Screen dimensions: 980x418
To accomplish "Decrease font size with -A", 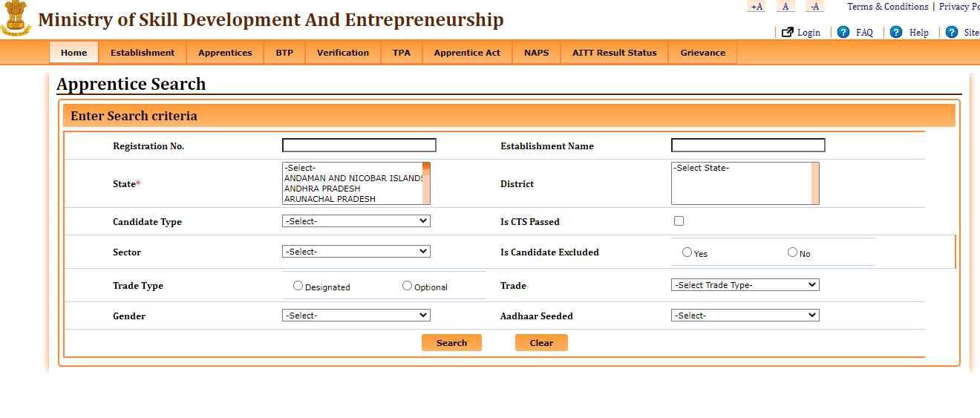I will coord(814,7).
